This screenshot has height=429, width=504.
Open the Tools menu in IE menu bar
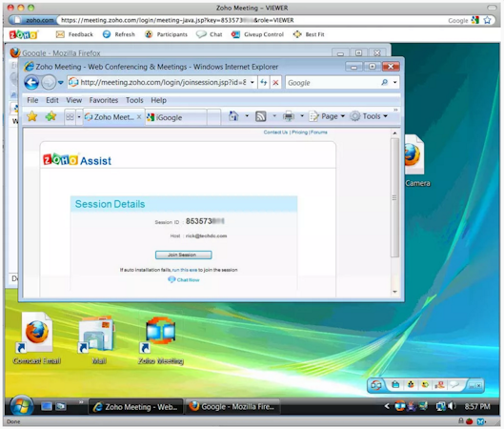(x=134, y=100)
